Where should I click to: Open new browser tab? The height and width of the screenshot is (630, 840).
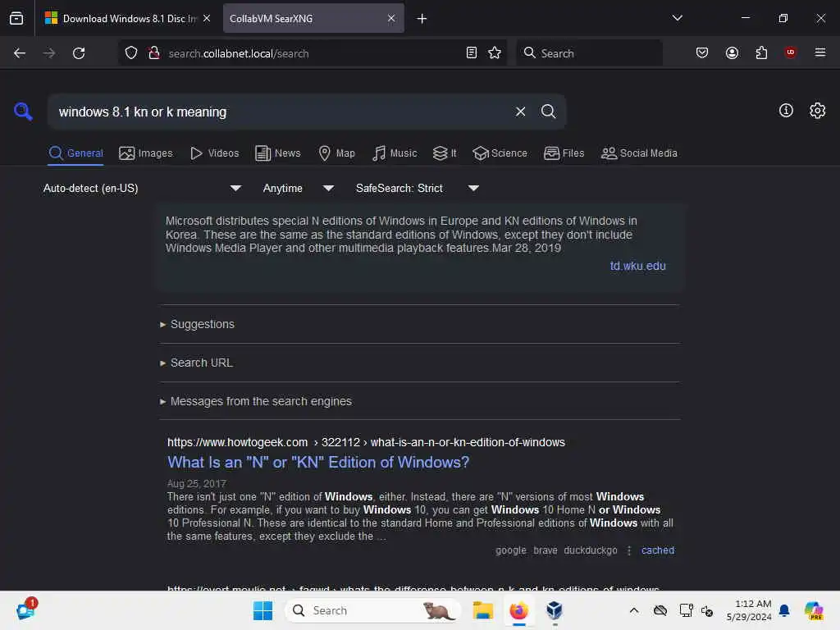tap(422, 19)
